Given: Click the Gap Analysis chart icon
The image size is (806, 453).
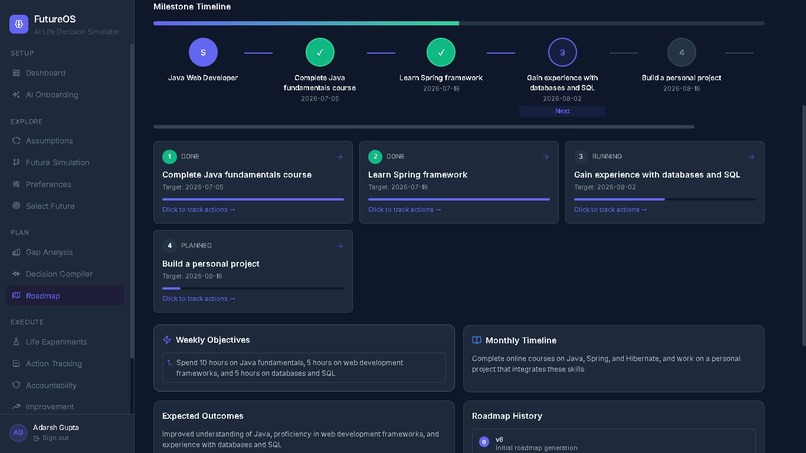Looking at the screenshot, I should click(x=16, y=252).
